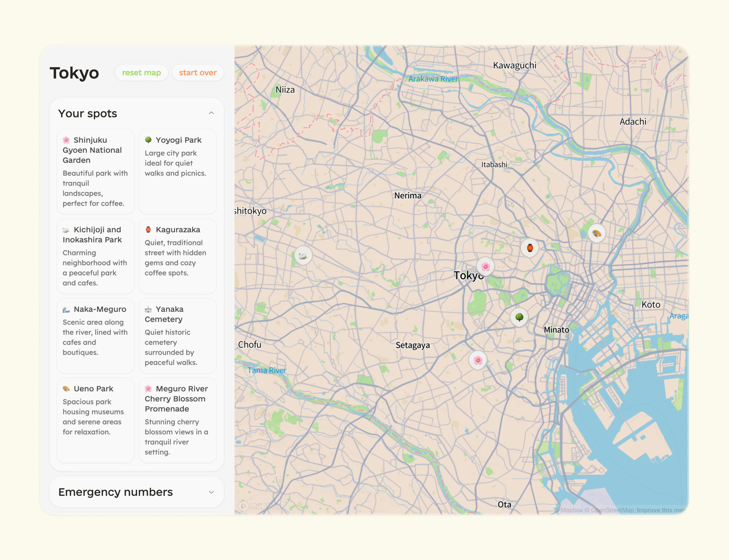Click the Ueno Park palette emoji icon
The height and width of the screenshot is (560, 729).
click(x=66, y=389)
